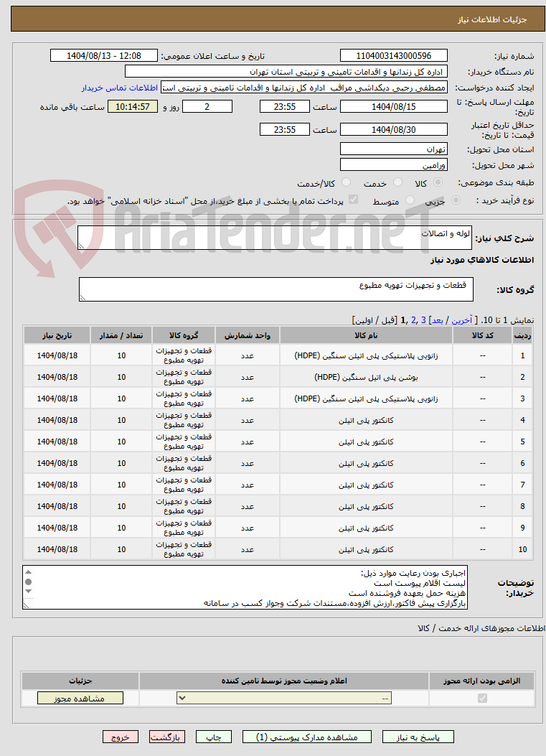Click the کد کالا column header
This screenshot has width=546, height=756.
482,335
